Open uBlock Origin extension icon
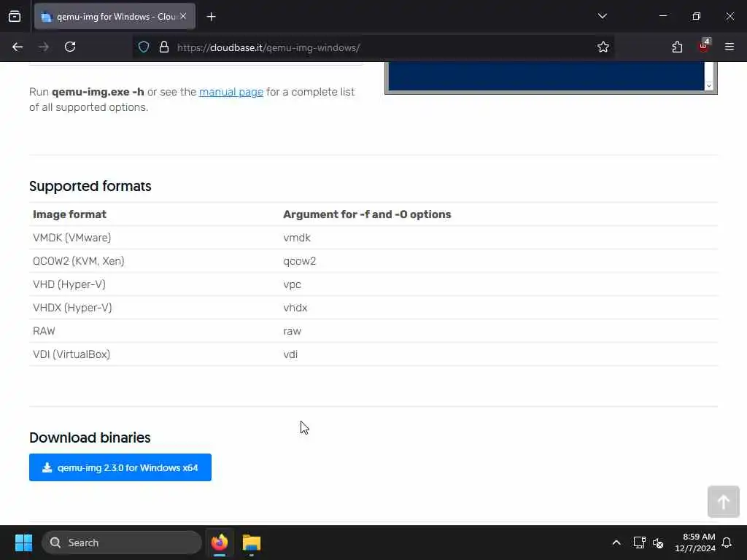This screenshot has height=560, width=747. (704, 46)
